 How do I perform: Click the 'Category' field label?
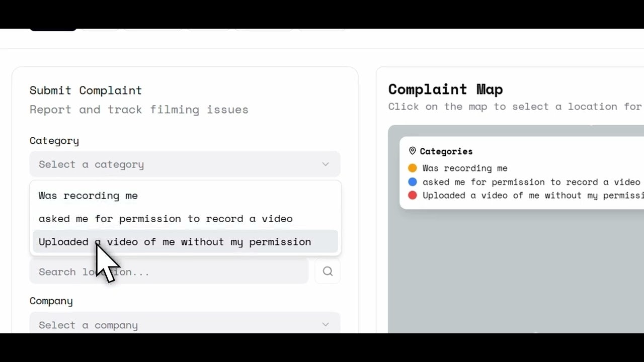click(54, 141)
